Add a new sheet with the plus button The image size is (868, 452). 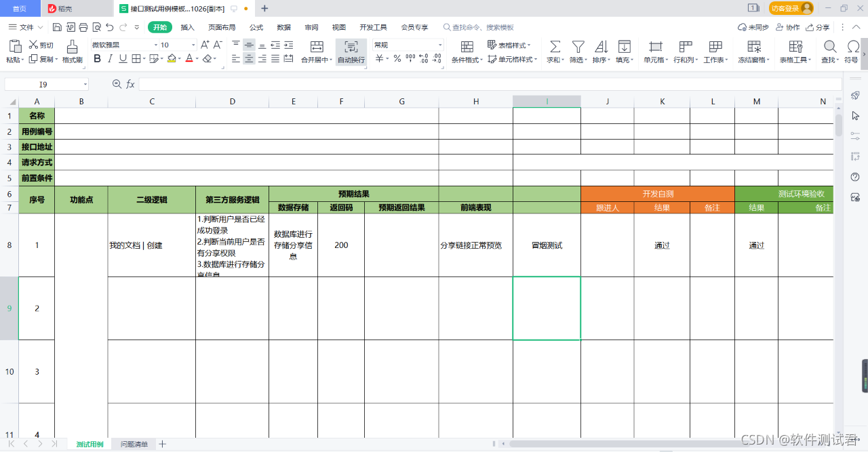point(162,444)
